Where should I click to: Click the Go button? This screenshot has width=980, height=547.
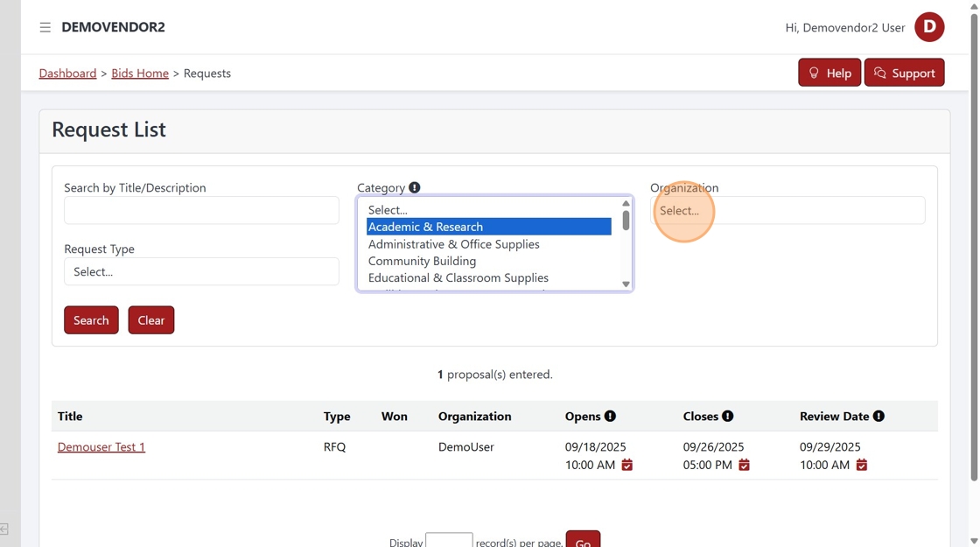tap(583, 539)
